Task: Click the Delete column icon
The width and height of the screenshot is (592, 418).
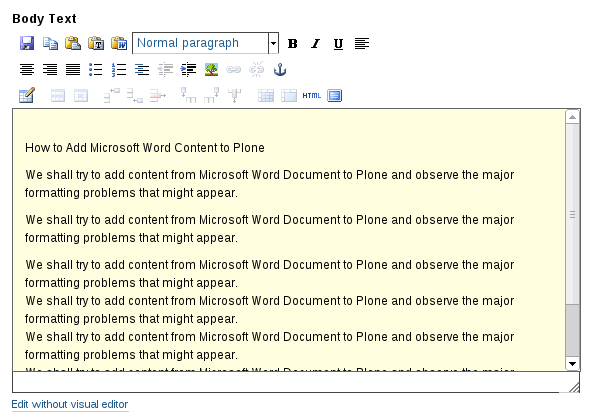Action: (x=234, y=96)
